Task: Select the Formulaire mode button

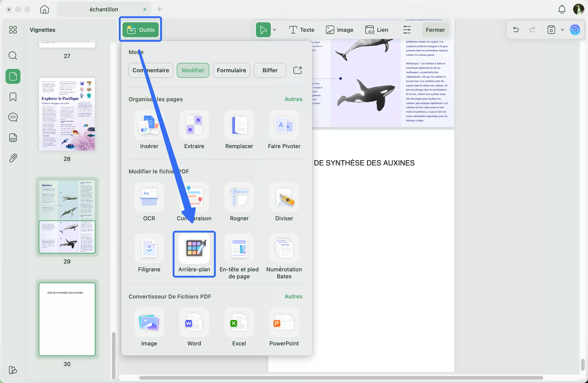Action: pos(231,70)
